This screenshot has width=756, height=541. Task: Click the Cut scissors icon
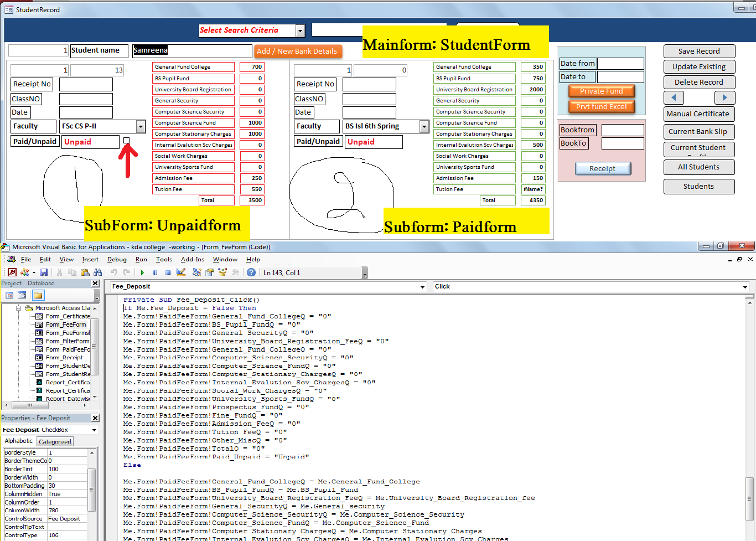59,272
